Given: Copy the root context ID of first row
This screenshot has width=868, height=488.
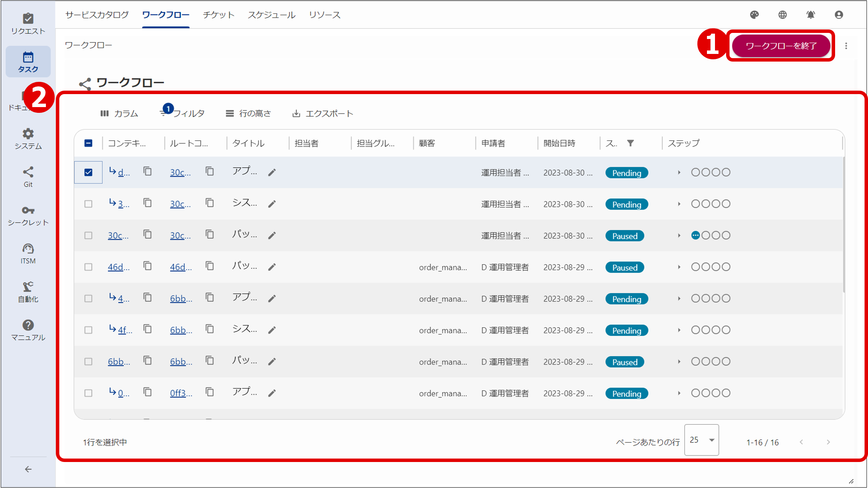Looking at the screenshot, I should [209, 172].
